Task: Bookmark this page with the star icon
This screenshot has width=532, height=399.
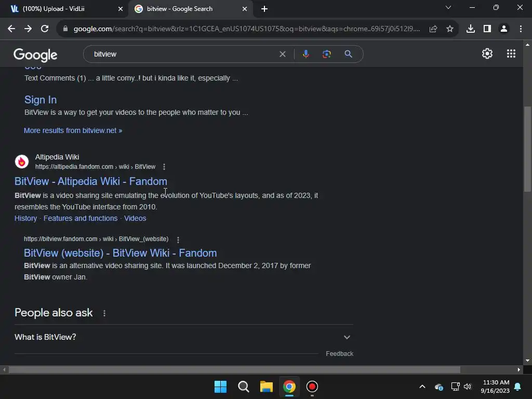Action: (450, 29)
